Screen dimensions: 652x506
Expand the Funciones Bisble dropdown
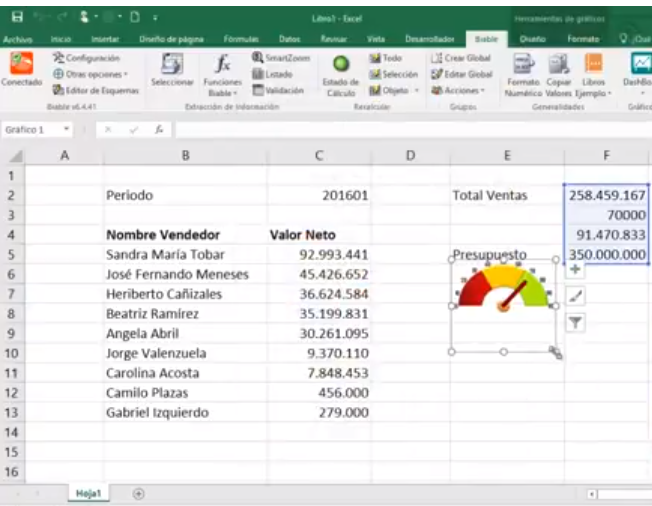[222, 76]
